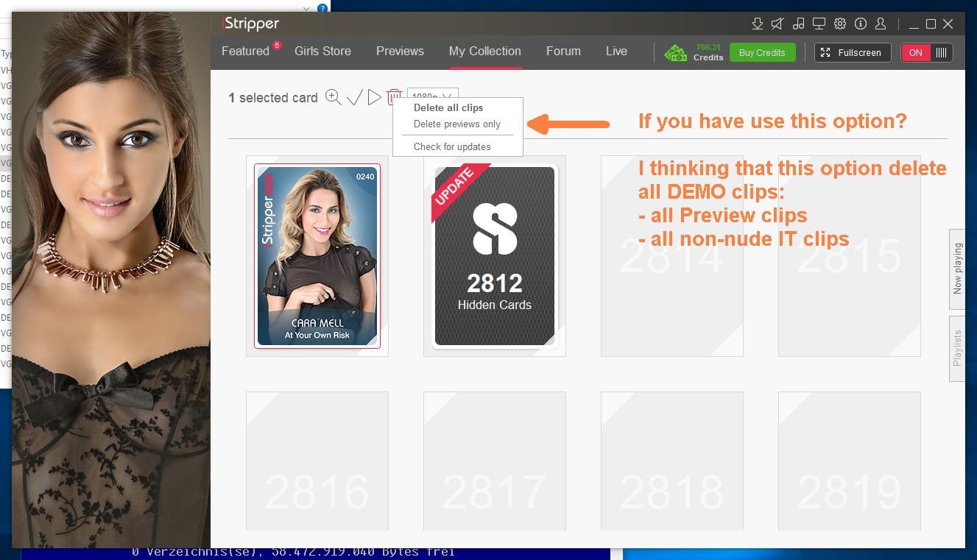Choose Delete all clips from menu
The width and height of the screenshot is (977, 560).
(x=448, y=107)
